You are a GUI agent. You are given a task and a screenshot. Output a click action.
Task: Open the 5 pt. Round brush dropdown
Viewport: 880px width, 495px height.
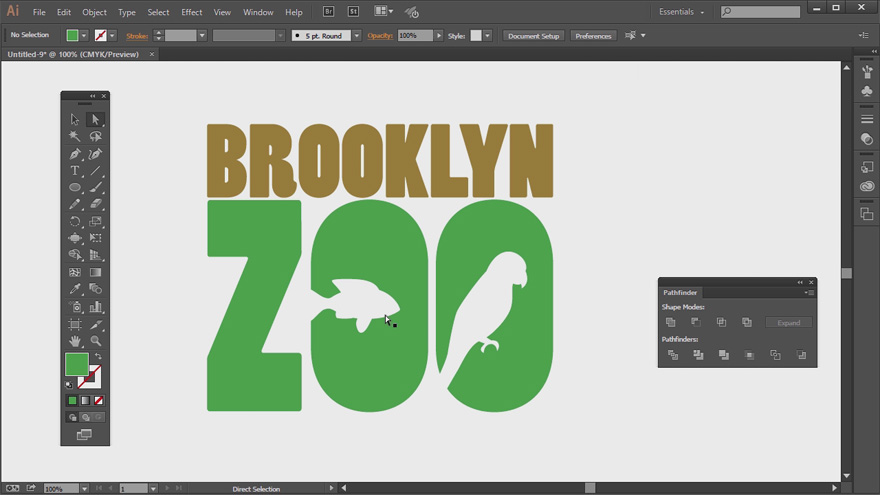coord(356,35)
